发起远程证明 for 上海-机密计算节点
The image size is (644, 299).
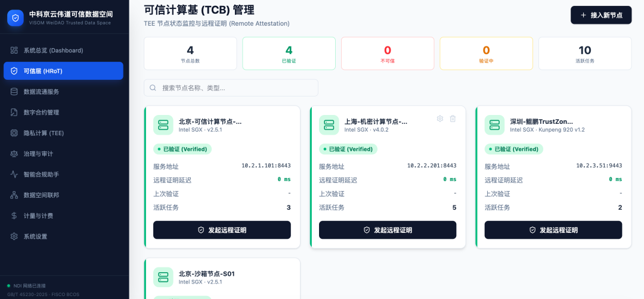tap(388, 230)
